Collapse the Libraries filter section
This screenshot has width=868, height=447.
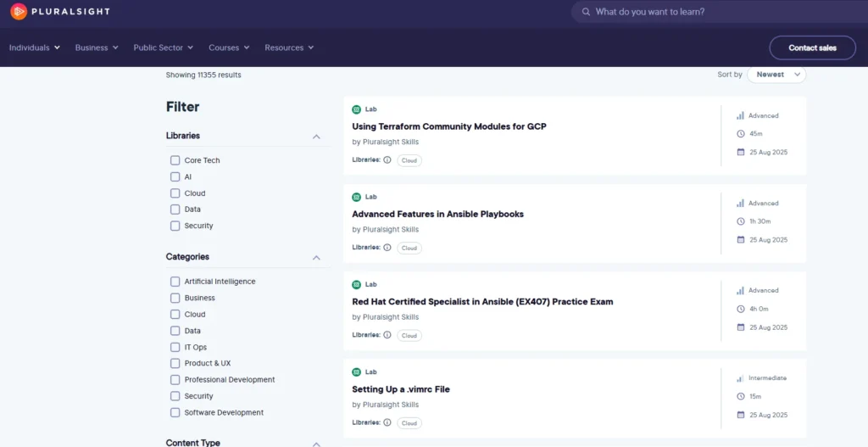tap(316, 137)
